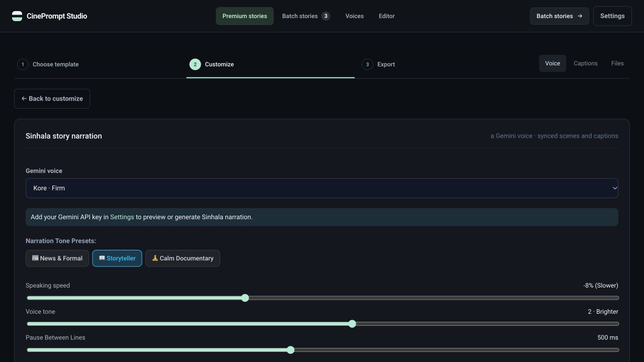
Task: Go to the Editor tab
Action: coord(386,16)
